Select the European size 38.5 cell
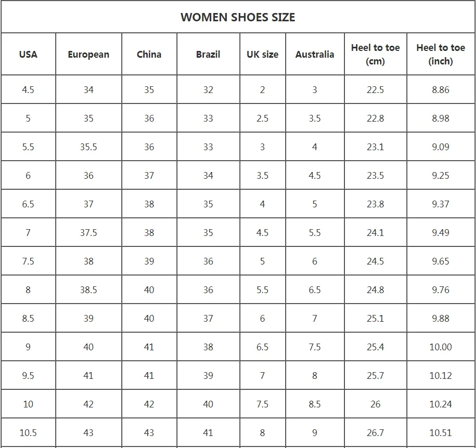This screenshot has height=448, width=476. pyautogui.click(x=88, y=290)
